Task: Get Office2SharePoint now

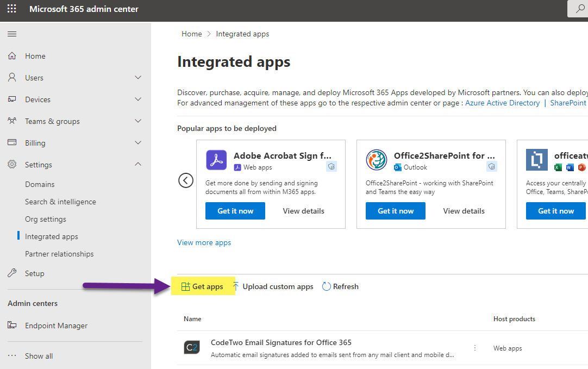Action: click(395, 211)
